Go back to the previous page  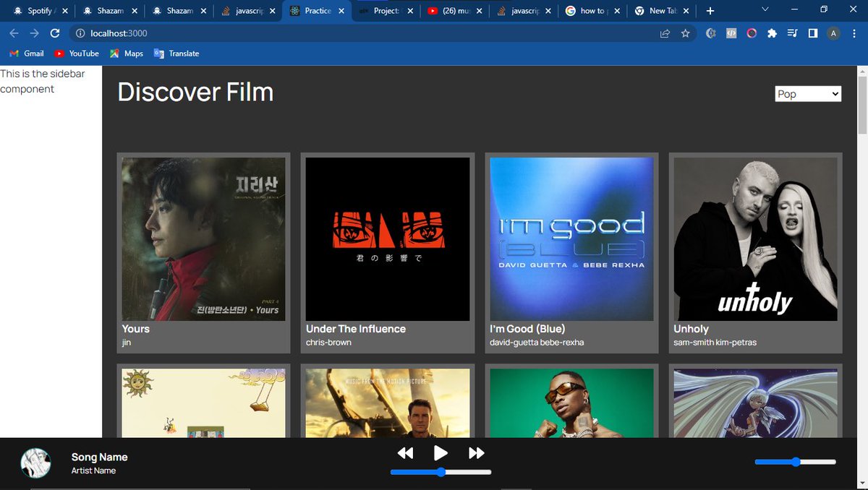point(14,33)
